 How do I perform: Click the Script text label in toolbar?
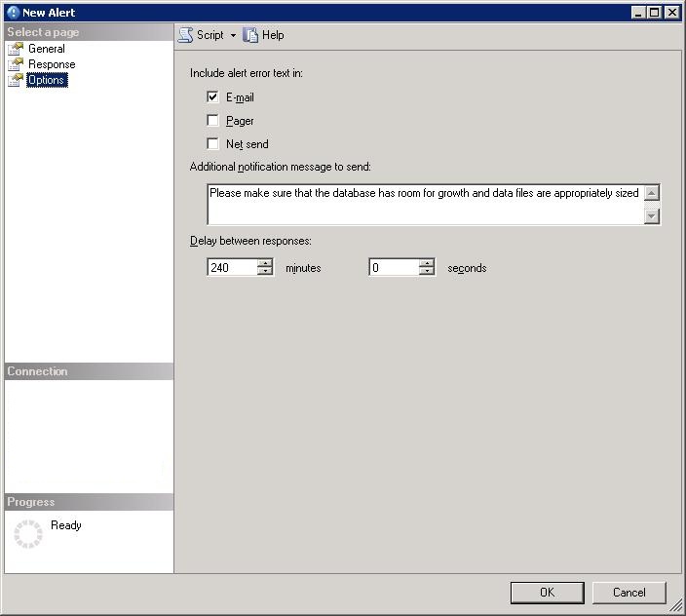tap(210, 35)
